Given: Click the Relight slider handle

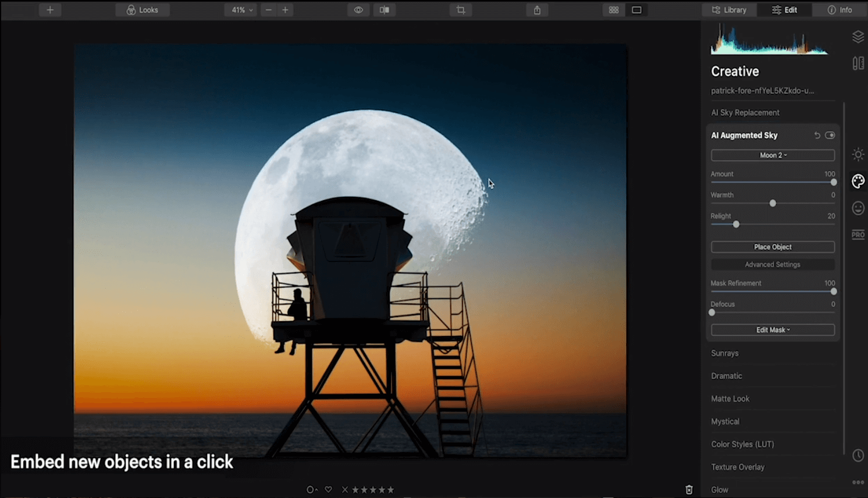Looking at the screenshot, I should 736,224.
